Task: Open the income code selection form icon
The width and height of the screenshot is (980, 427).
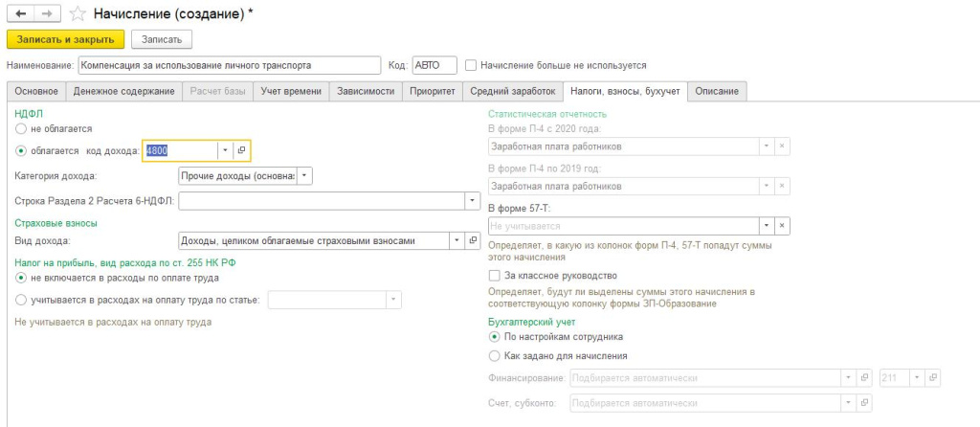Action: [242, 150]
